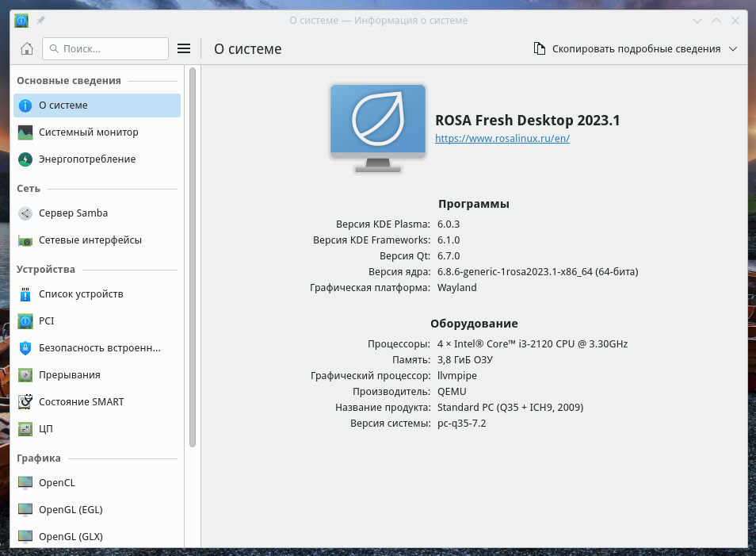
Task: Open OpenGL (GLX) page
Action: (97, 537)
